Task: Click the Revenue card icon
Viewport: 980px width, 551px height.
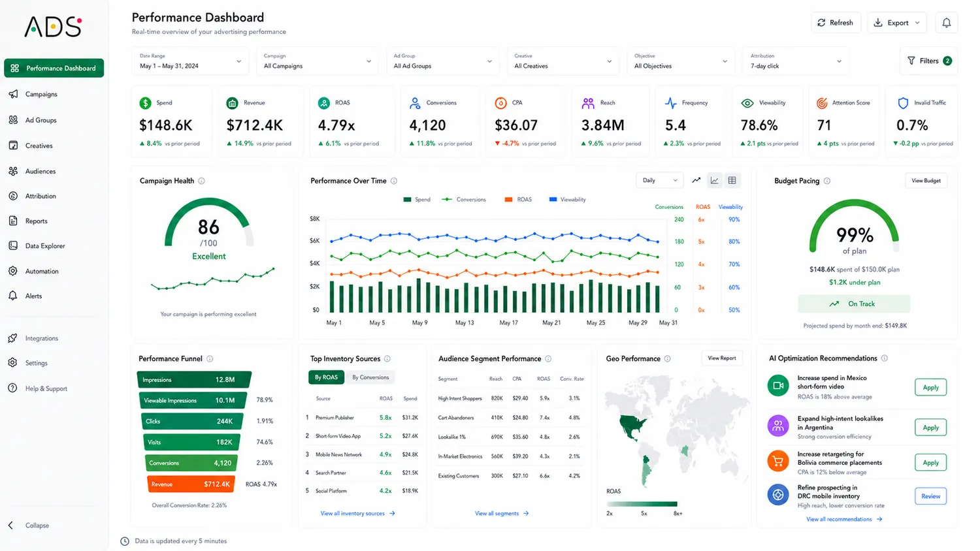Action: click(232, 103)
